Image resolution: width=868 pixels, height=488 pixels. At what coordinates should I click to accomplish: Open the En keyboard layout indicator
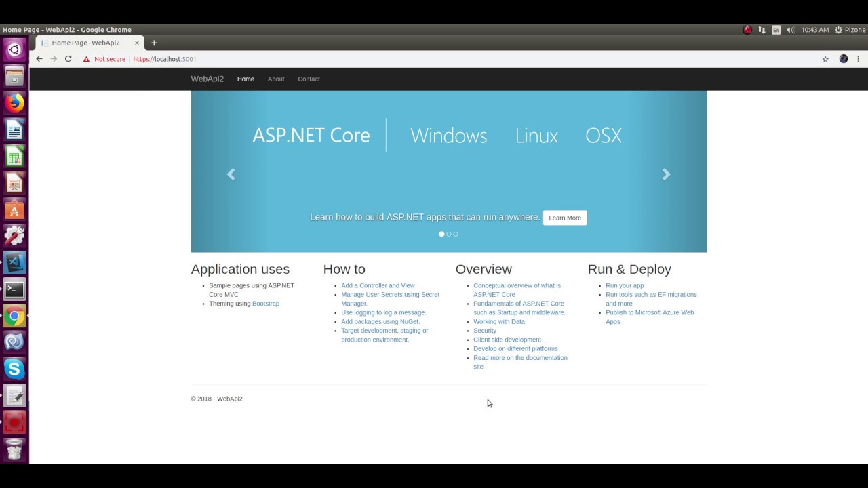pyautogui.click(x=776, y=30)
